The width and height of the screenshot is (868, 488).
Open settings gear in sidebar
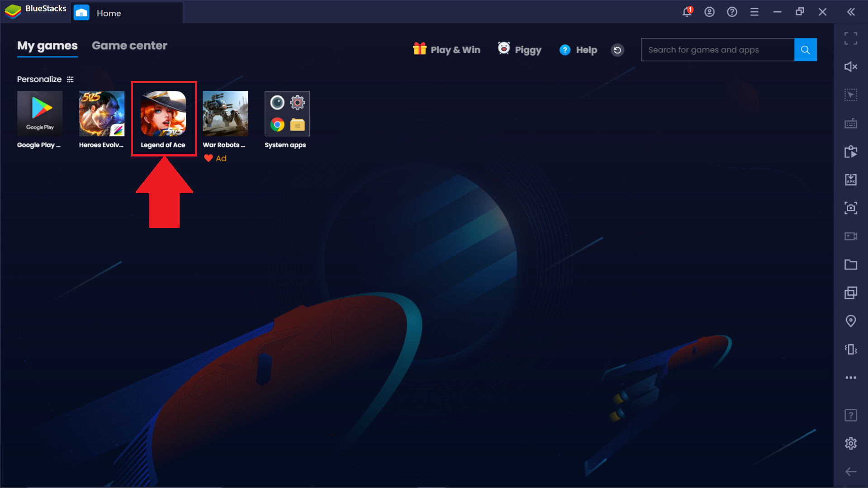(x=851, y=443)
